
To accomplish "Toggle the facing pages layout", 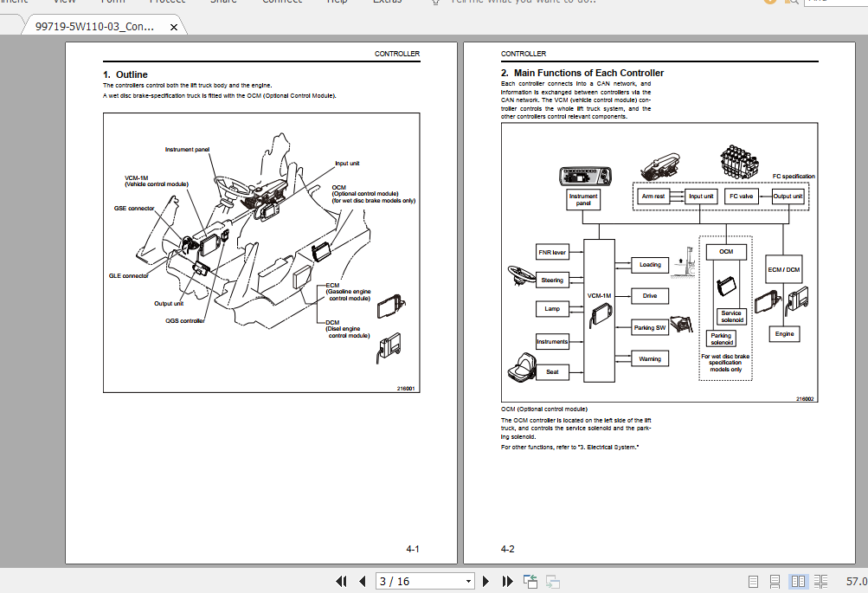I will 797,581.
